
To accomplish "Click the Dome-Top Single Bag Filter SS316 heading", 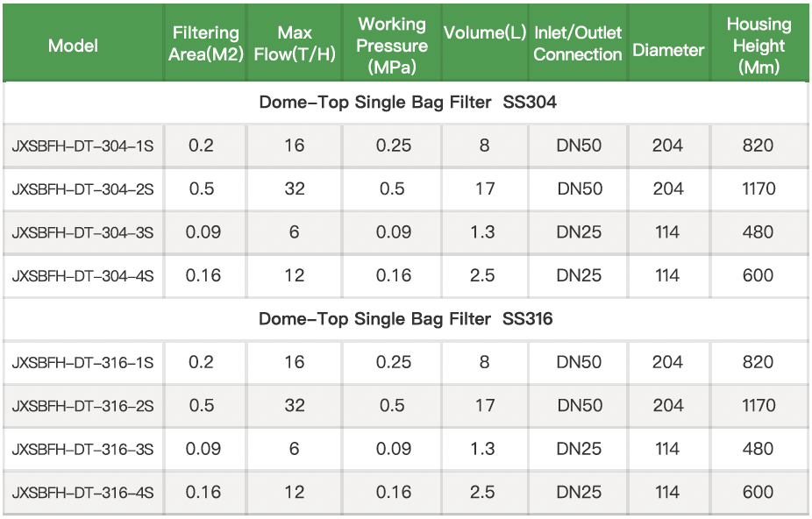I will point(405,319).
